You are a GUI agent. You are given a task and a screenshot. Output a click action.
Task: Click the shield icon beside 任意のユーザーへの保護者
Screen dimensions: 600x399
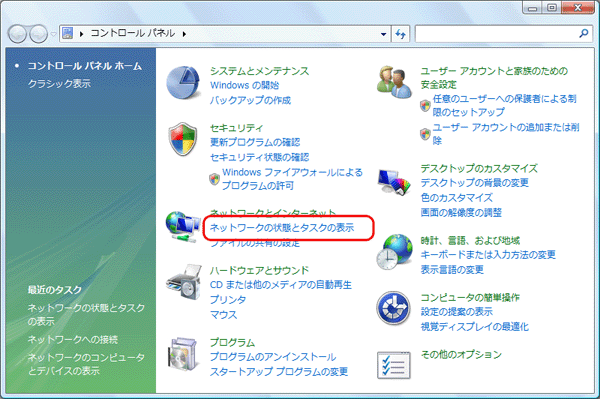(425, 105)
